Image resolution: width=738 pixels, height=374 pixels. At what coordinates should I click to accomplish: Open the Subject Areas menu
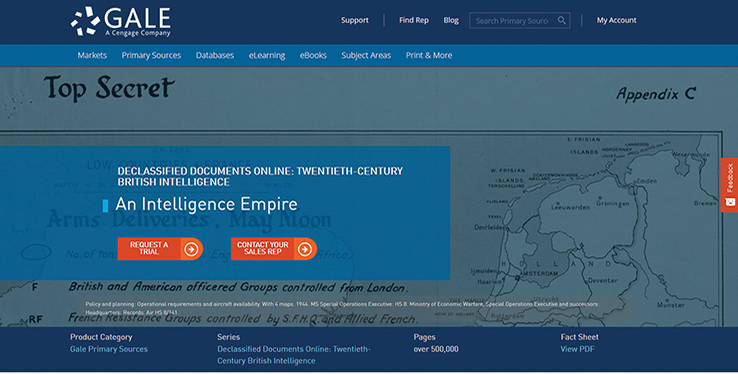point(366,55)
